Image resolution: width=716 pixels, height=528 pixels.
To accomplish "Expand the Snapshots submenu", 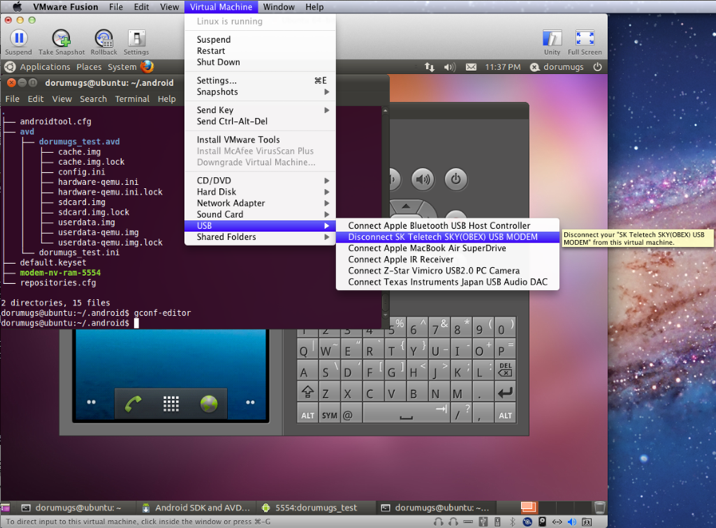I will coord(260,92).
